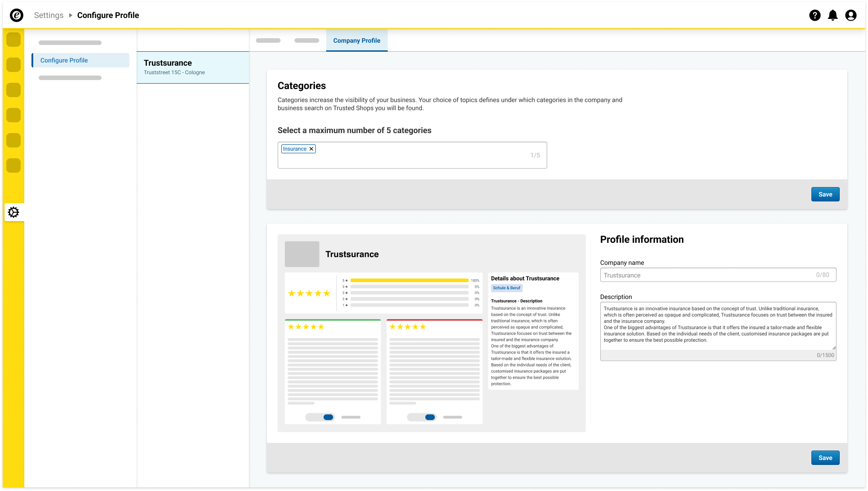Select the Trustsurance company entry

click(193, 67)
